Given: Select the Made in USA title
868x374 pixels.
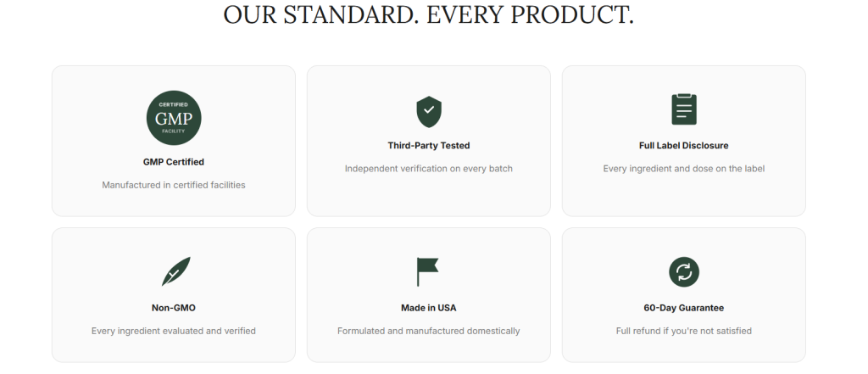Looking at the screenshot, I should pos(429,308).
